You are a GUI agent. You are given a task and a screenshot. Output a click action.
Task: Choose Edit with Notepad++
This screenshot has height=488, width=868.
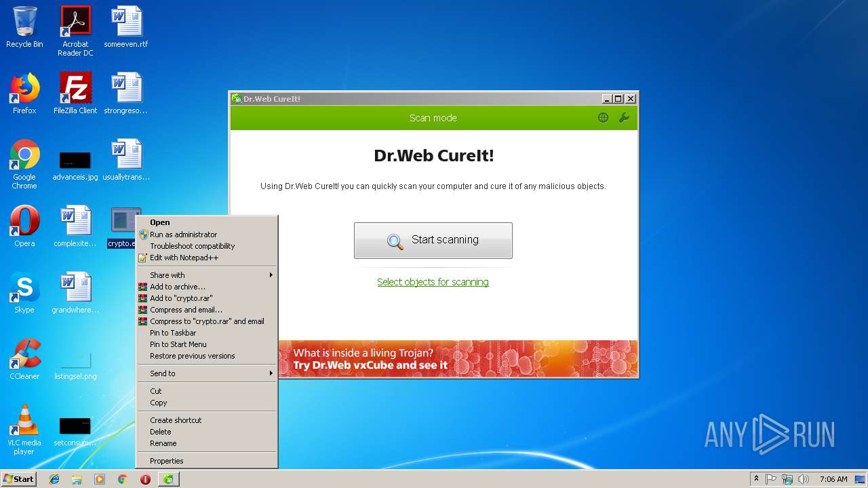[x=207, y=258]
